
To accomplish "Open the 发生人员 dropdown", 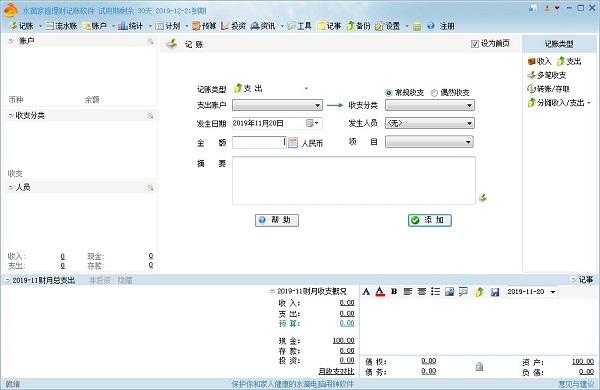I will [x=430, y=123].
